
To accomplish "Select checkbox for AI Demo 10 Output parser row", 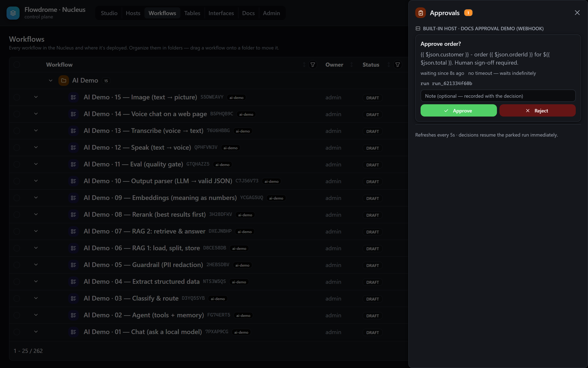I will click(x=17, y=181).
